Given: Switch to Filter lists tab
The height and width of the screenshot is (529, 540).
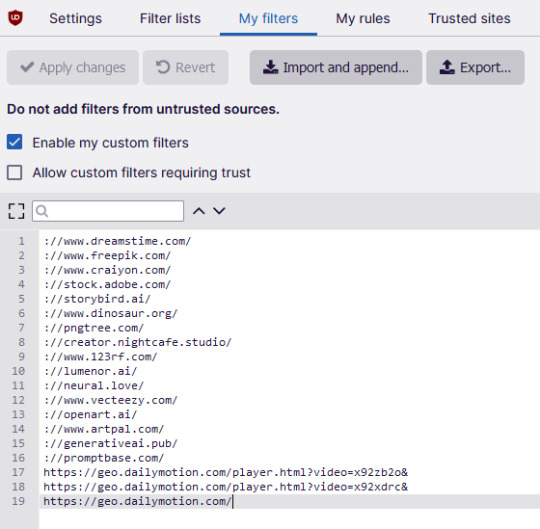Looking at the screenshot, I should 170,18.
